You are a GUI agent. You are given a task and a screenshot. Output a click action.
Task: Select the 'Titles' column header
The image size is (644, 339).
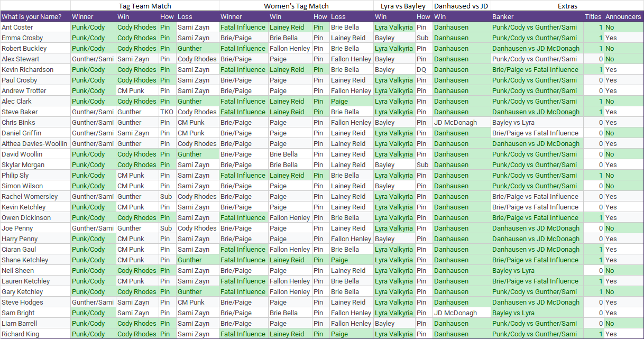pos(593,16)
